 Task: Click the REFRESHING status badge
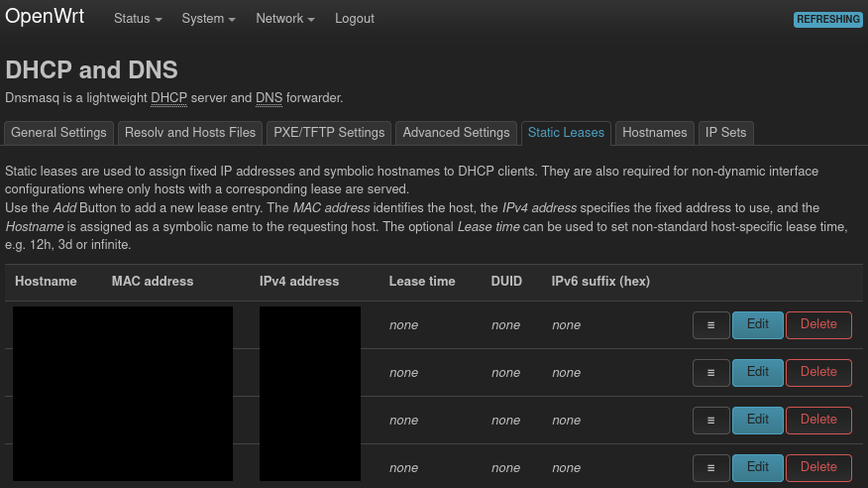pyautogui.click(x=827, y=20)
